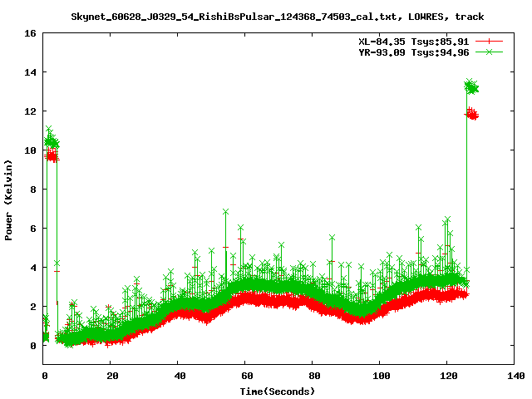The height and width of the screenshot is (399, 532).
Task: Click the x-axis tick label 40
Action: [x=180, y=376]
